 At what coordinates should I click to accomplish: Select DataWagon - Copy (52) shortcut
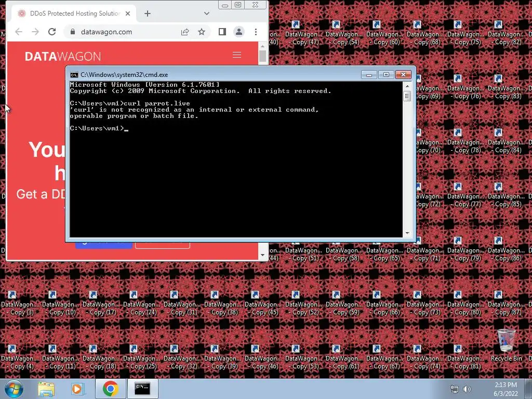click(303, 303)
